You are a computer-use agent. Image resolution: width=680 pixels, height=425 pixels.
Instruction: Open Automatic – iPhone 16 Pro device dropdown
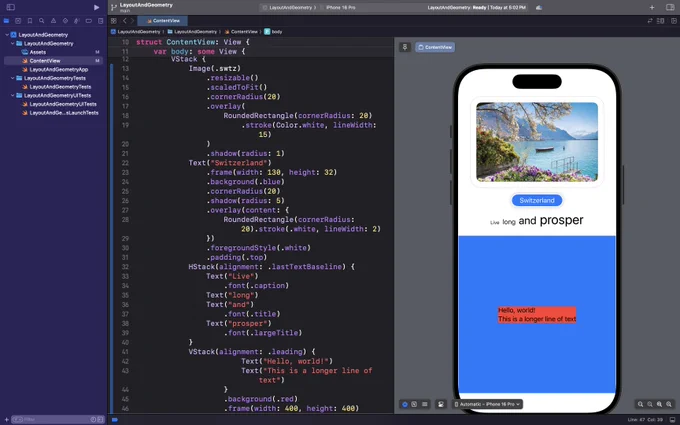point(487,404)
